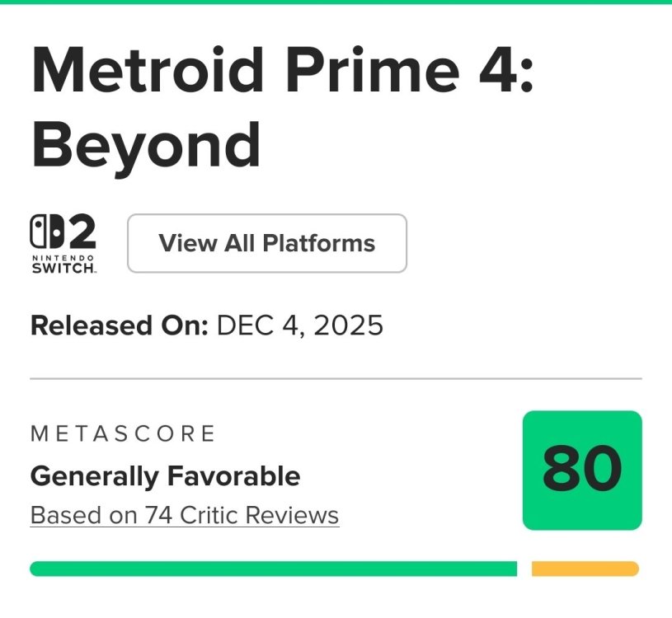Click the word "Beyond" in the title
672x618 pixels.
145,144
